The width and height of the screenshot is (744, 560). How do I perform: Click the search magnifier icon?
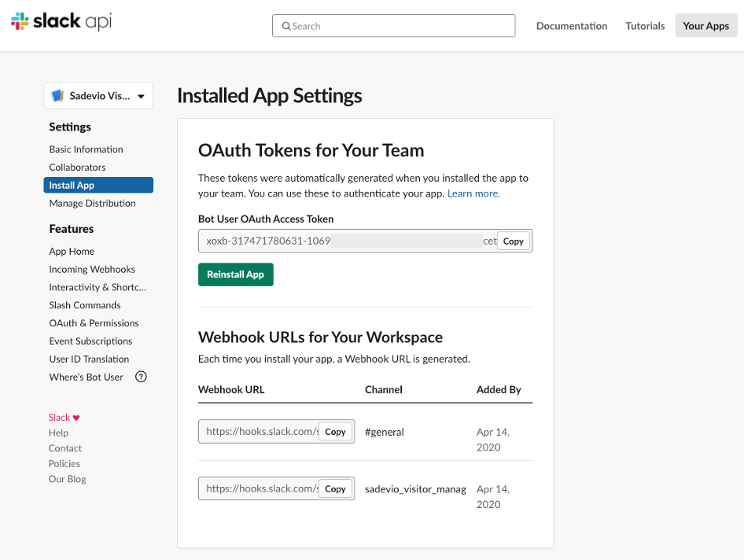[x=286, y=26]
